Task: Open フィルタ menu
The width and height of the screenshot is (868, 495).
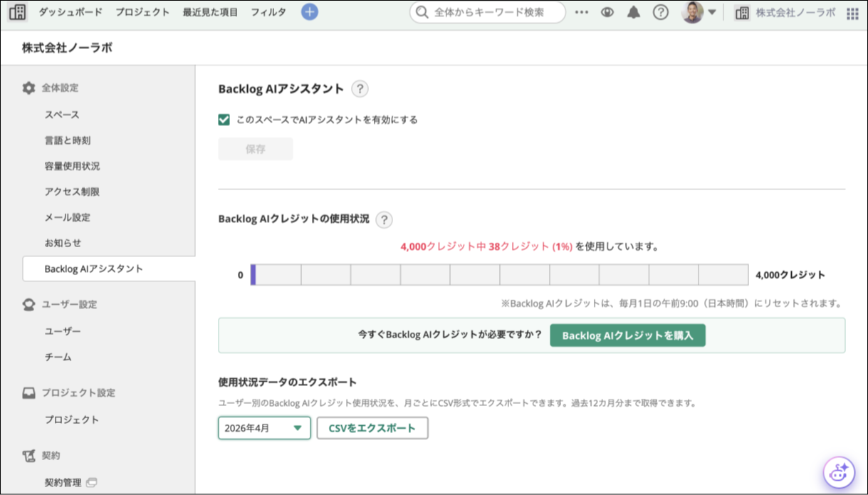Action: 268,12
